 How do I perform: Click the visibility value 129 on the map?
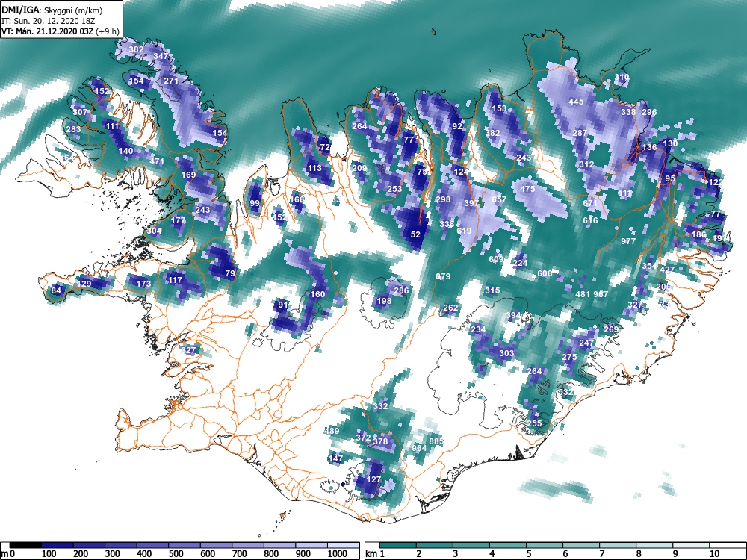click(84, 284)
